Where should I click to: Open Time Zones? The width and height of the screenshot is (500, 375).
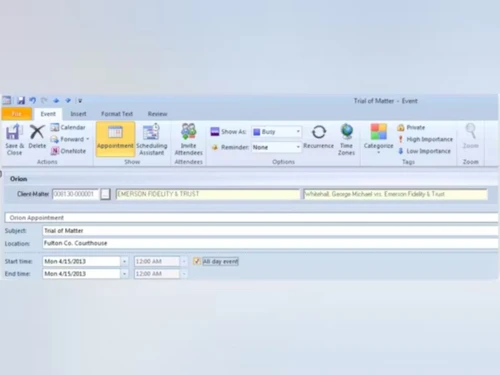tap(347, 139)
